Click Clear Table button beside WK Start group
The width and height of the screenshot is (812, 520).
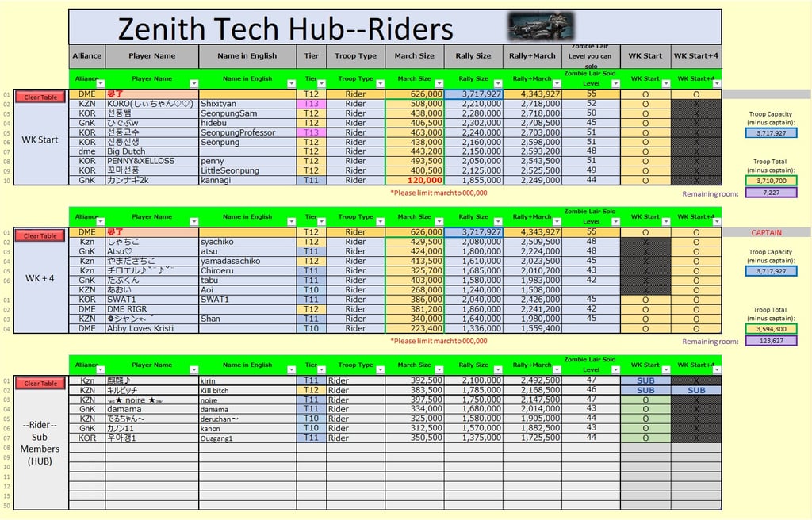pyautogui.click(x=40, y=97)
